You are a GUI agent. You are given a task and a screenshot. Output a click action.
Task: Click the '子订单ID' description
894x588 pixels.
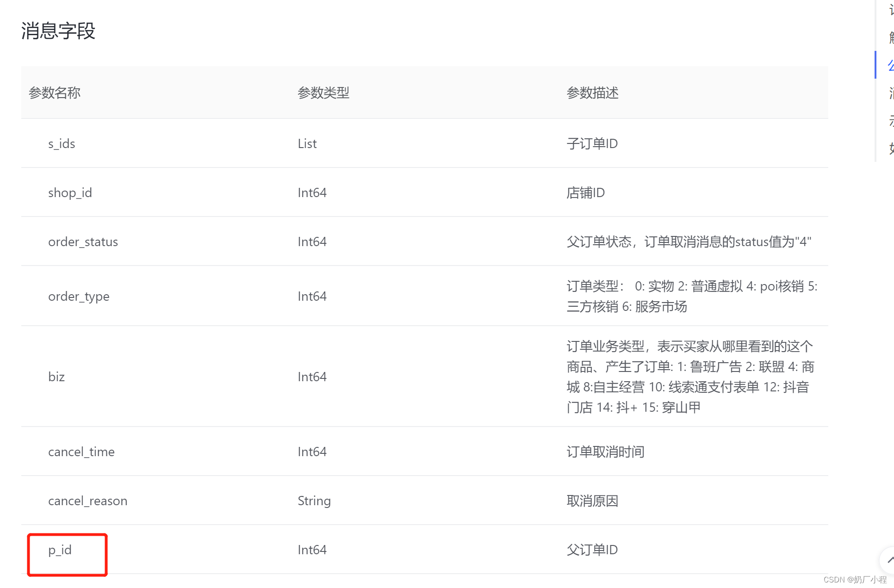coord(592,144)
